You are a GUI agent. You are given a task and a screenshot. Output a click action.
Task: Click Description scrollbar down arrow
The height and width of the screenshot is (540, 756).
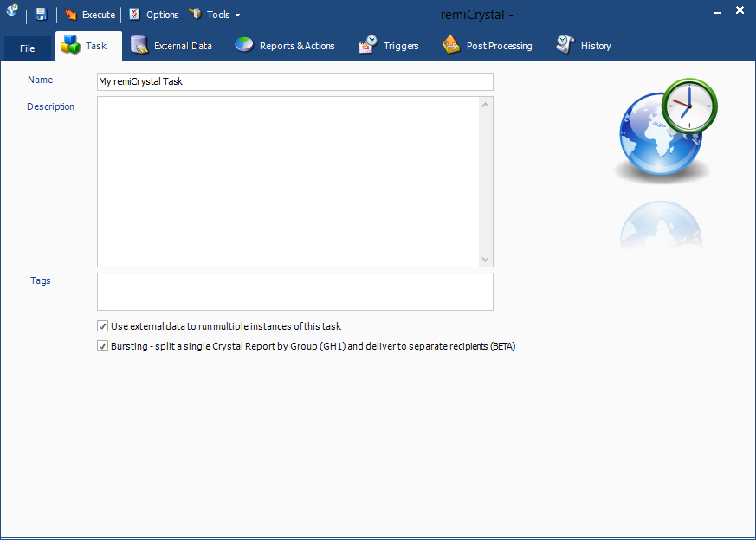(486, 259)
